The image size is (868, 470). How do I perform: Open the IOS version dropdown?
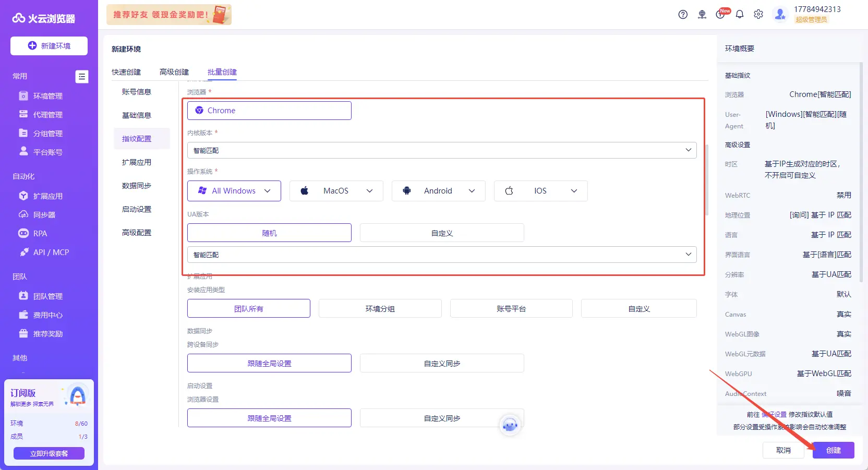(x=541, y=191)
